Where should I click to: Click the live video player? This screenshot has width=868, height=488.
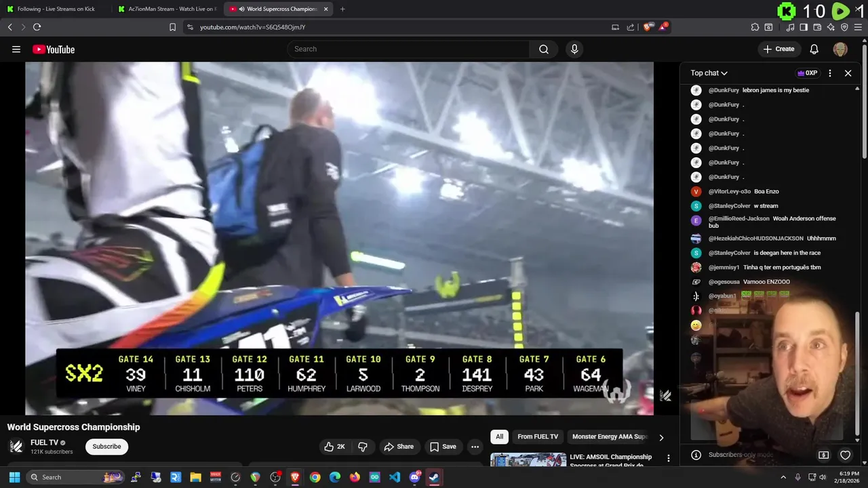point(339,239)
